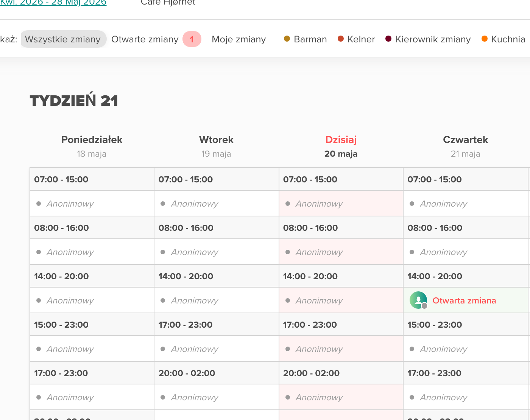Filter by the Barman role
Viewport: 530px width, 420px height.
(306, 39)
